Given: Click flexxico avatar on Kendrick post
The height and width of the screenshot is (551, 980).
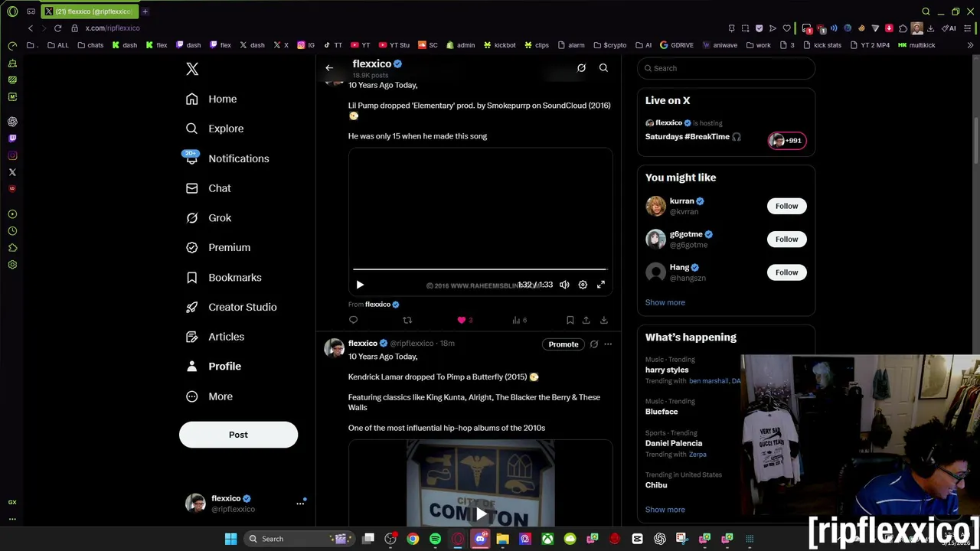Looking at the screenshot, I should [333, 348].
